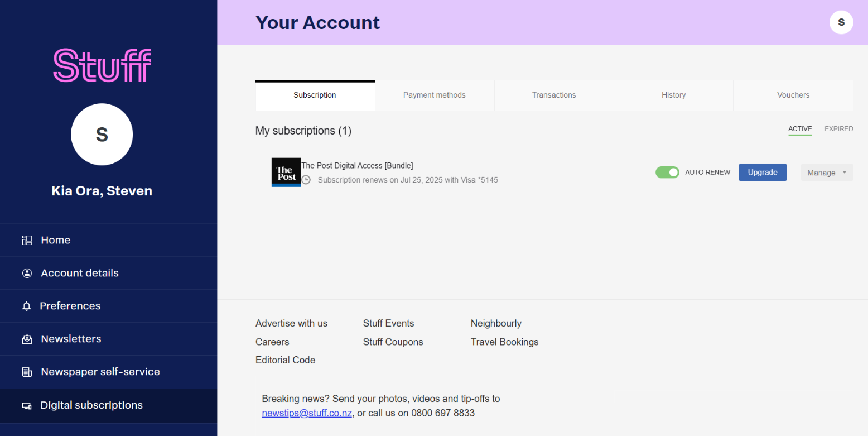Screen dimensions: 868x436
Task: Go to Home in the sidebar
Action: coord(109,240)
